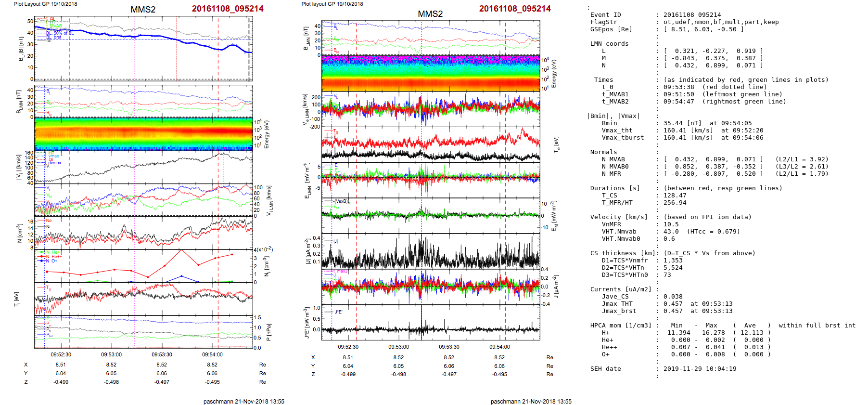Click the MMS2 title above the right plot
Screen dimensions: 868x405
(430, 14)
